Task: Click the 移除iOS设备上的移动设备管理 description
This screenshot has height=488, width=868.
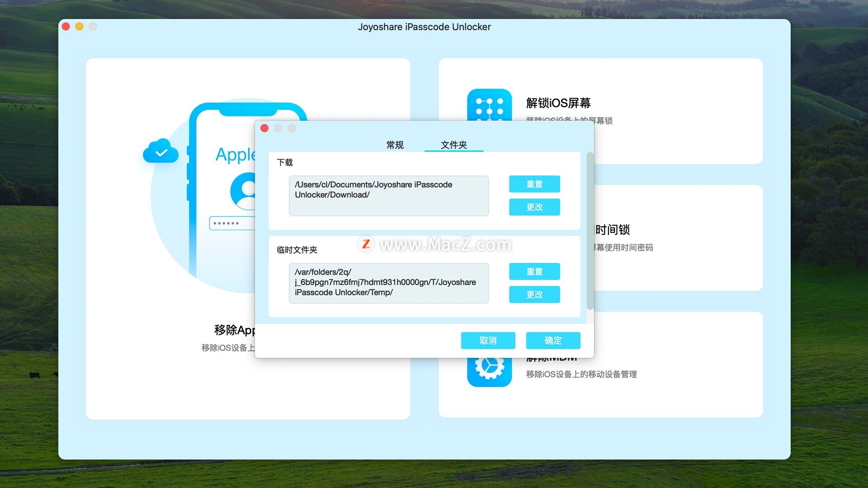Action: pos(581,374)
